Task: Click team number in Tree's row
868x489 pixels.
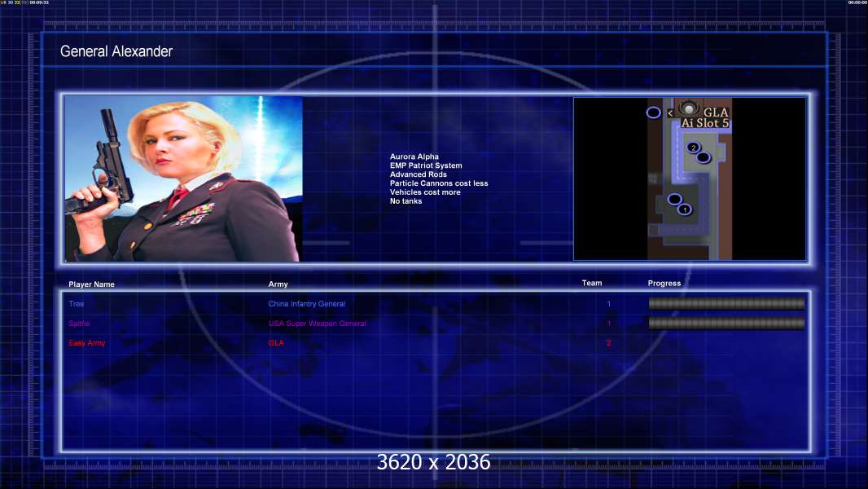Action: pos(609,304)
